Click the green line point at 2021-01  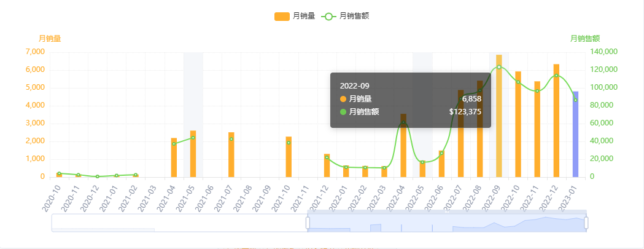[x=117, y=176]
